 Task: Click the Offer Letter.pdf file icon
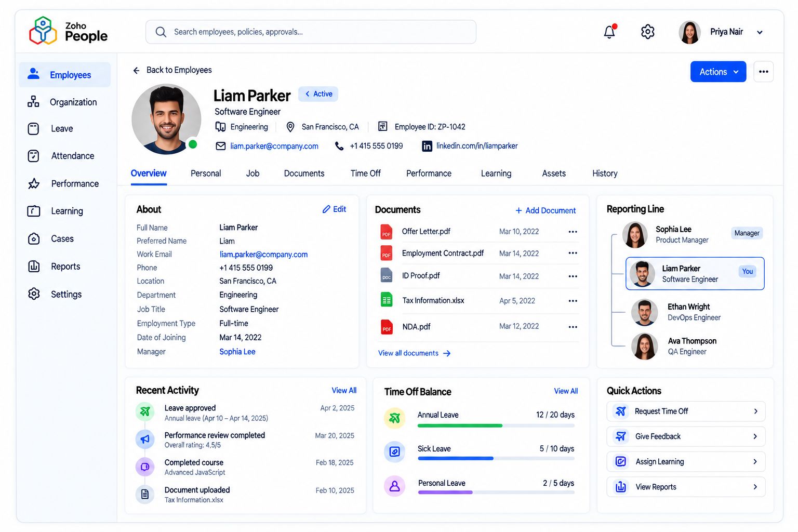point(386,232)
